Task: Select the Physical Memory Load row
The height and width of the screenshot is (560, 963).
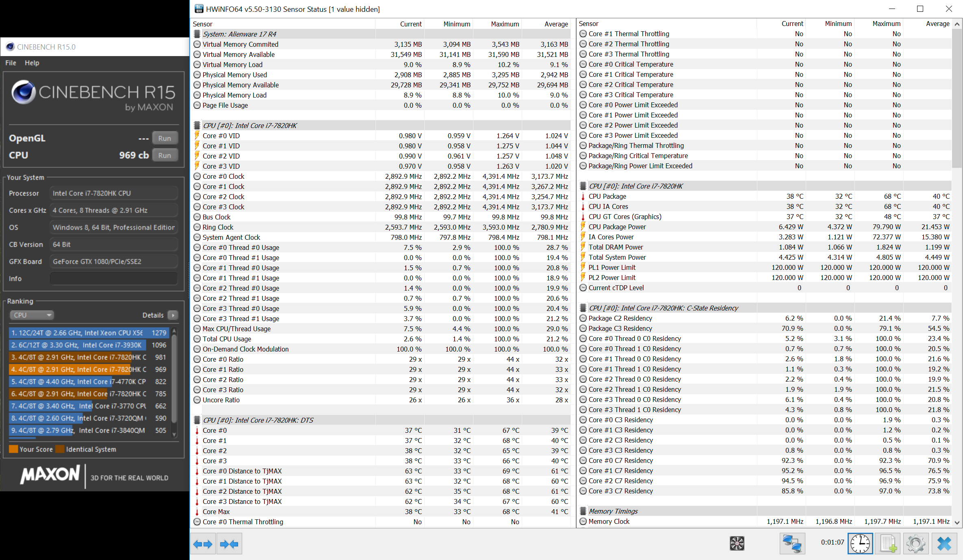Action: [x=381, y=95]
